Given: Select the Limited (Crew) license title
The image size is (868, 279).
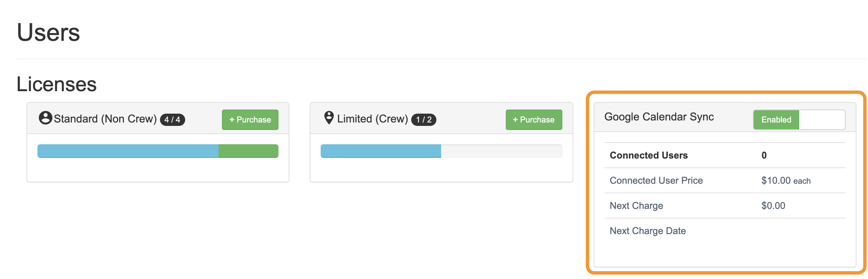Looking at the screenshot, I should coord(372,119).
